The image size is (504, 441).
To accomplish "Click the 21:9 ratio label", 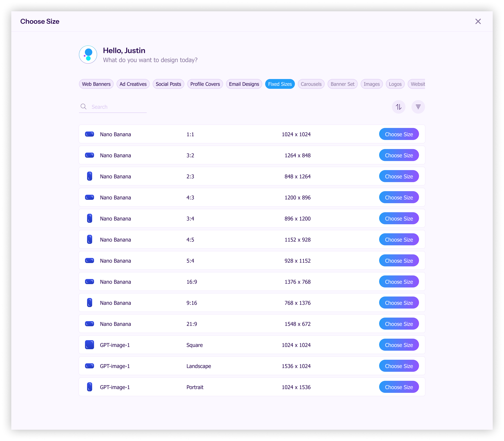I will pyautogui.click(x=192, y=324).
